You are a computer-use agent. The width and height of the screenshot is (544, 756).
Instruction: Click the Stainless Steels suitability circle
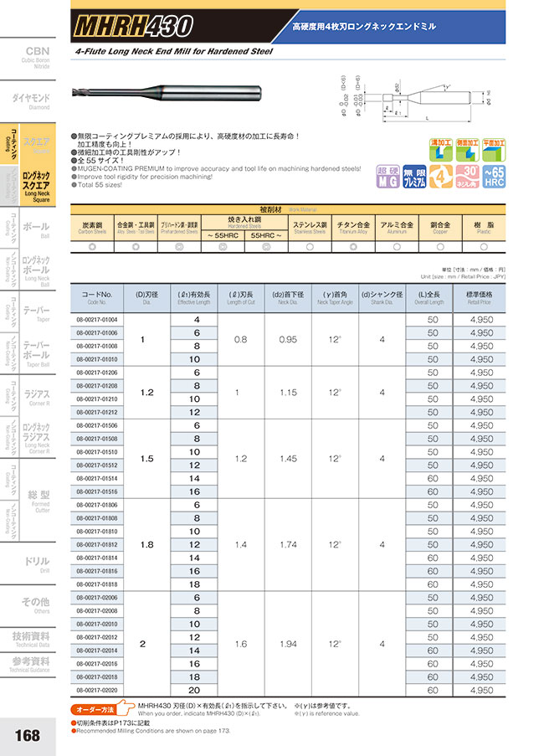pos(310,247)
